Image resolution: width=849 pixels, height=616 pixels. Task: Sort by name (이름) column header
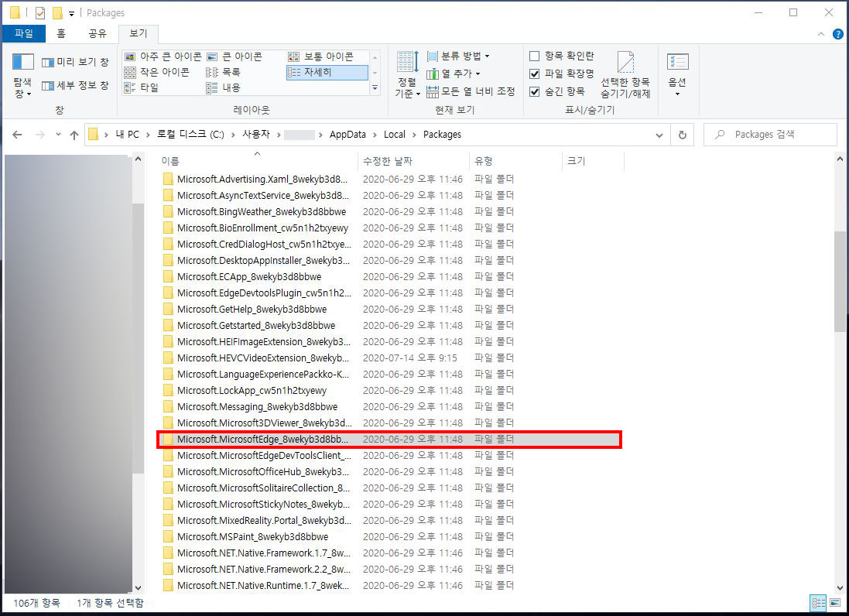point(258,161)
